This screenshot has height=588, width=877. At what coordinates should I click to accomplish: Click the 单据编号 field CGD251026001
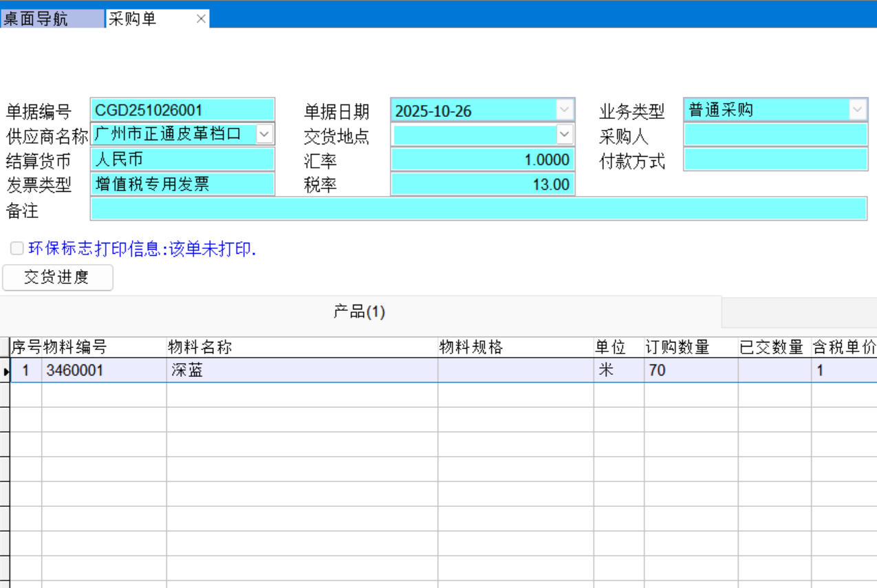click(182, 110)
